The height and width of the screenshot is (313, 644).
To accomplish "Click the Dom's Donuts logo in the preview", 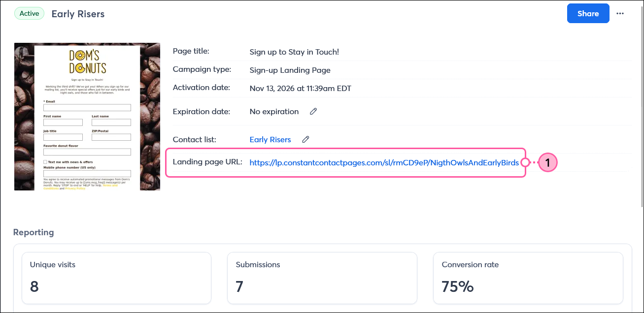I will click(x=87, y=62).
